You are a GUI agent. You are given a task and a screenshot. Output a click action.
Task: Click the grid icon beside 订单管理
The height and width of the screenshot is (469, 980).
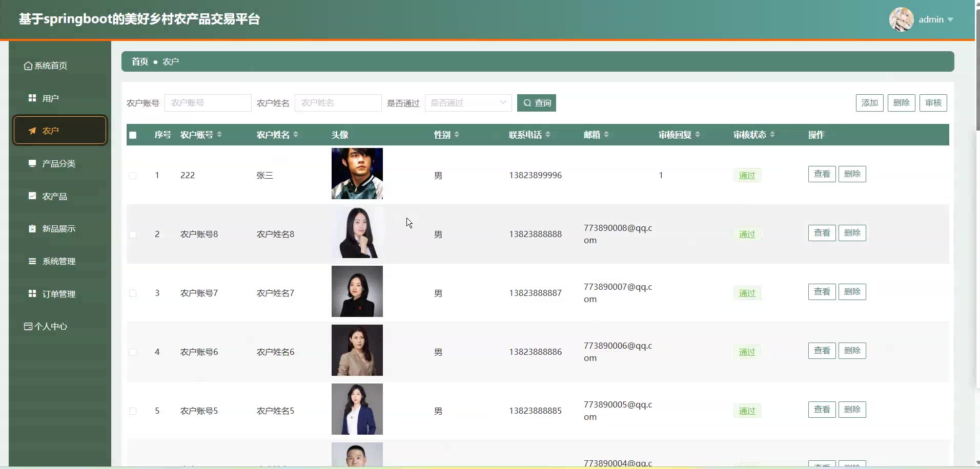pyautogui.click(x=32, y=293)
